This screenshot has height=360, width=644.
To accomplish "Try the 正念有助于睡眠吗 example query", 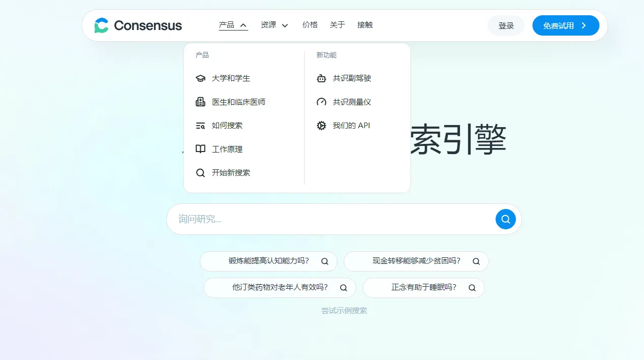I will click(x=423, y=288).
